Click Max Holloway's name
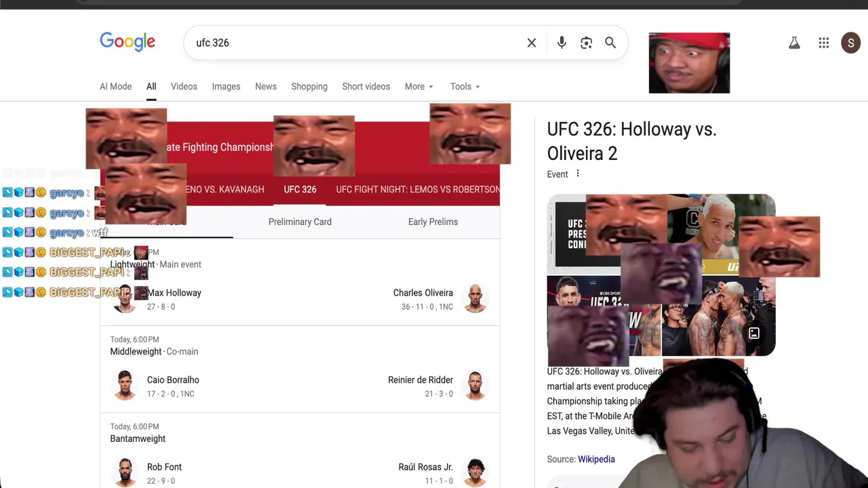This screenshot has height=488, width=868. (x=174, y=293)
